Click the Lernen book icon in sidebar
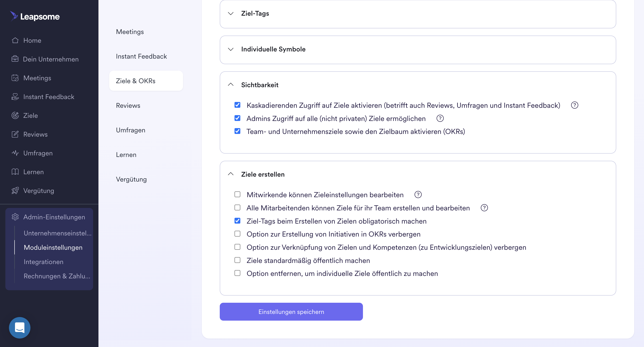644x347 pixels. point(15,172)
